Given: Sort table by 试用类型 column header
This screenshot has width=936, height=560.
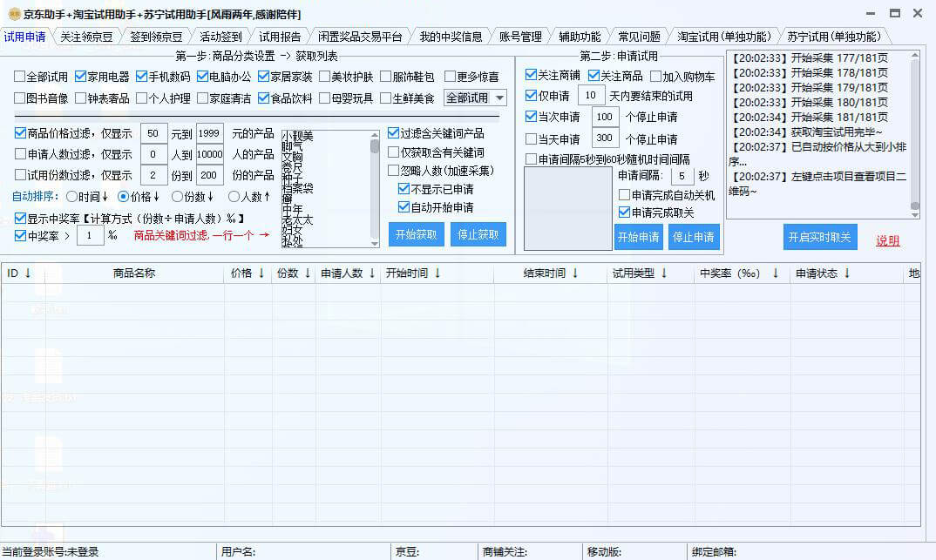Looking at the screenshot, I should pyautogui.click(x=651, y=273).
